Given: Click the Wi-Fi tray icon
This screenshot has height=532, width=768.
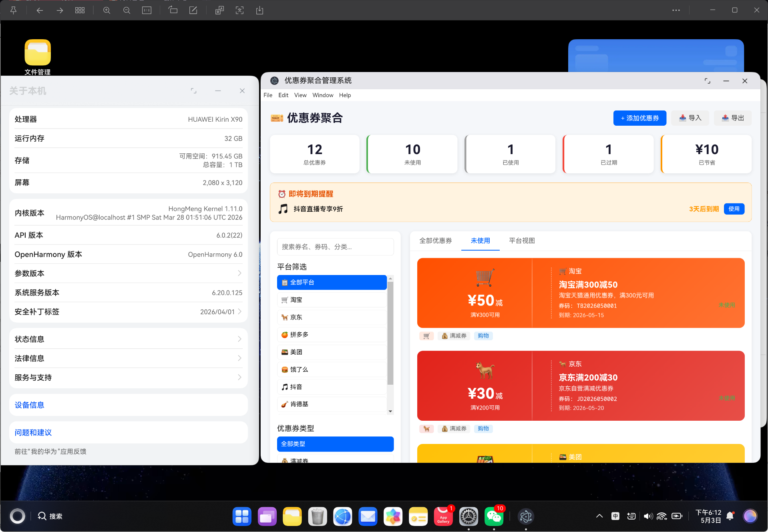Looking at the screenshot, I should click(x=662, y=516).
